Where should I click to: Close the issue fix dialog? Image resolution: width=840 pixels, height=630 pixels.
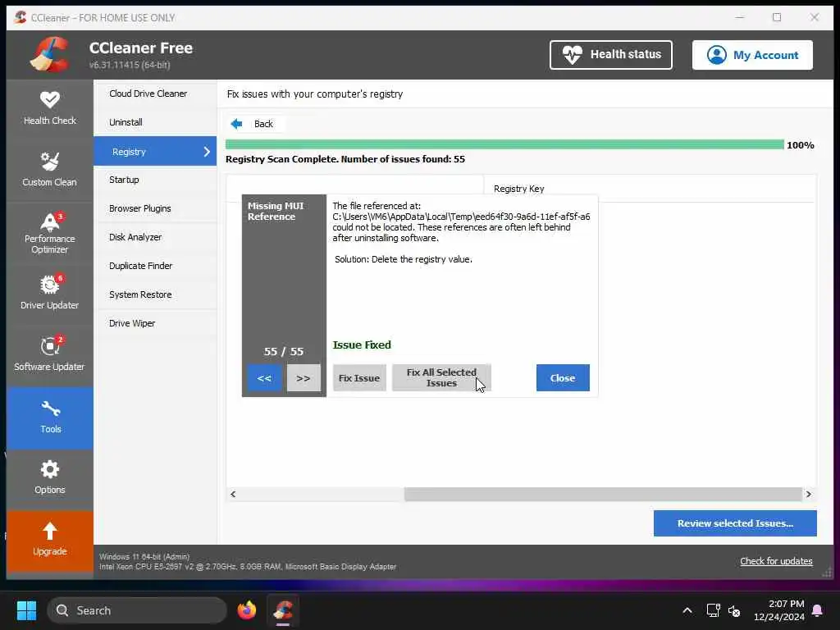point(563,377)
